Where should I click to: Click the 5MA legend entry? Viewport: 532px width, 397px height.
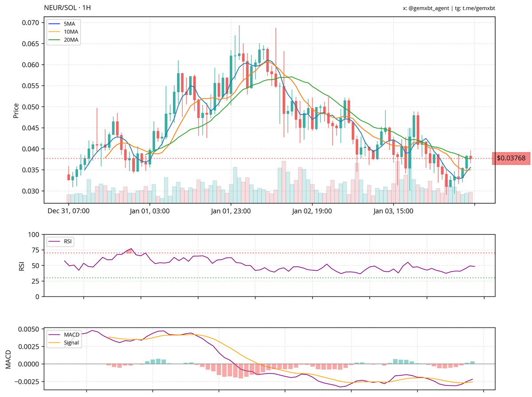coord(63,23)
